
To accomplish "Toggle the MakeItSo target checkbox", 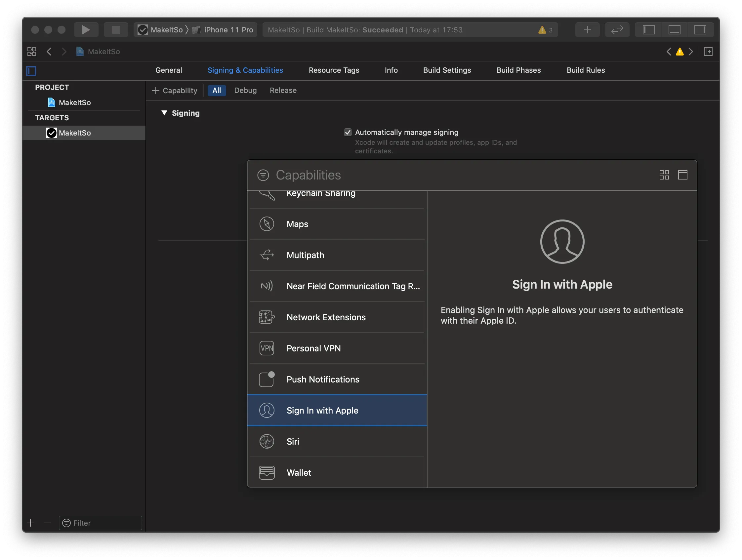I will tap(51, 133).
